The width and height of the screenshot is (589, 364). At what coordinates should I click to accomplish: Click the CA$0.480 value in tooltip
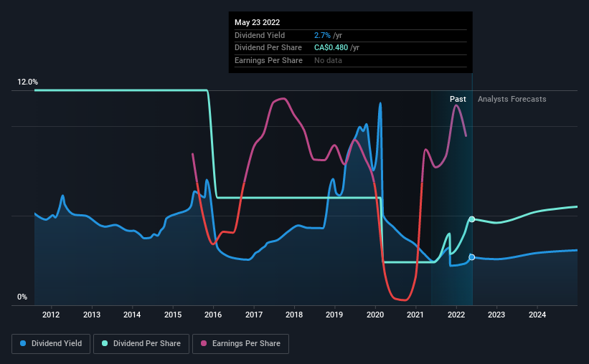(x=331, y=48)
